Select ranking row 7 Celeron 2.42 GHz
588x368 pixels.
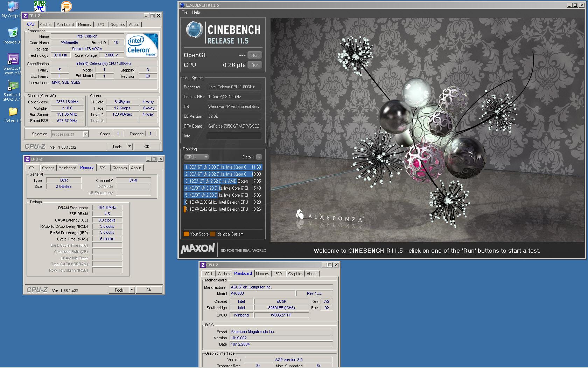tap(223, 209)
